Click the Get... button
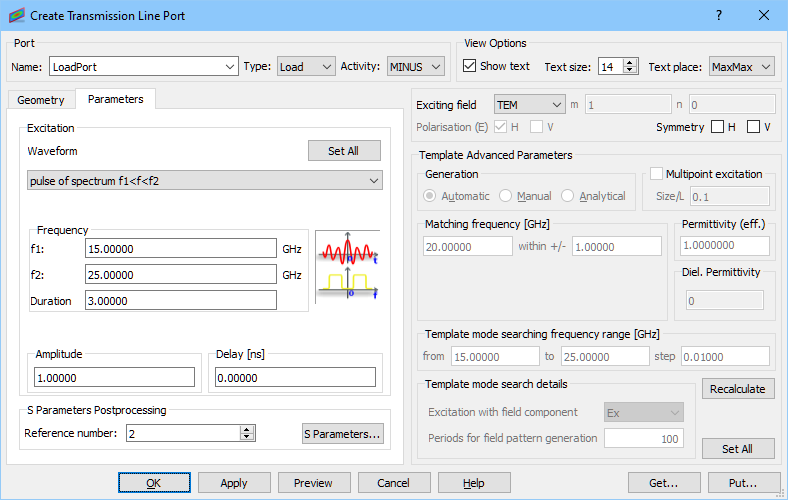The height and width of the screenshot is (500, 788). 664,483
